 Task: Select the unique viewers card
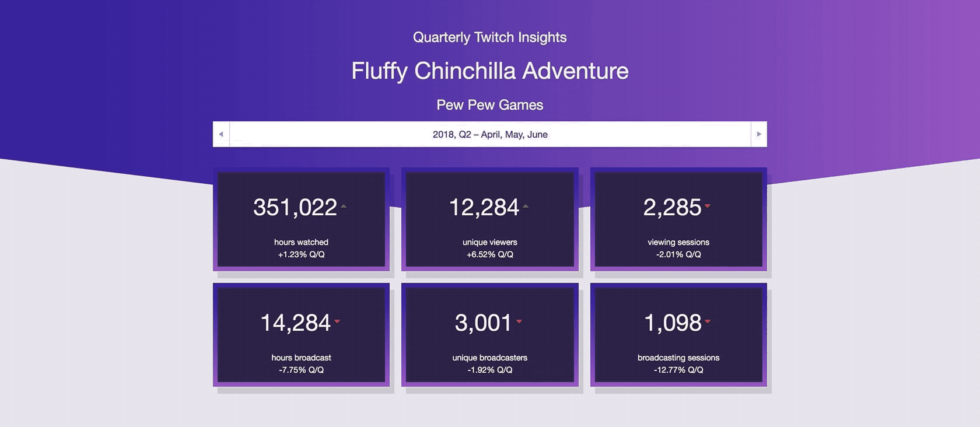pyautogui.click(x=490, y=219)
